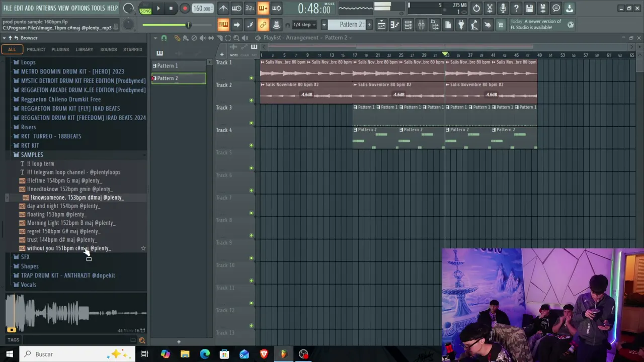644x362 pixels.
Task: Click the TAGS button in browser
Action: (13, 340)
